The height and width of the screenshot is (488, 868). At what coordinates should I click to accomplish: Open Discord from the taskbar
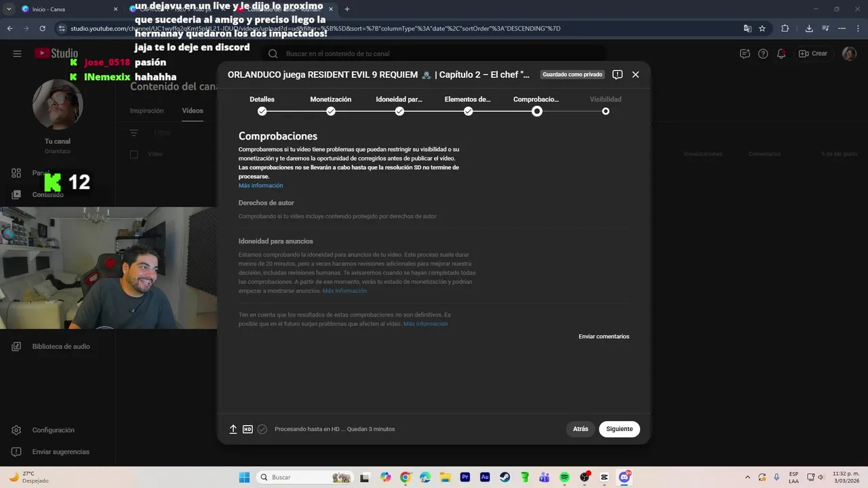pyautogui.click(x=624, y=477)
